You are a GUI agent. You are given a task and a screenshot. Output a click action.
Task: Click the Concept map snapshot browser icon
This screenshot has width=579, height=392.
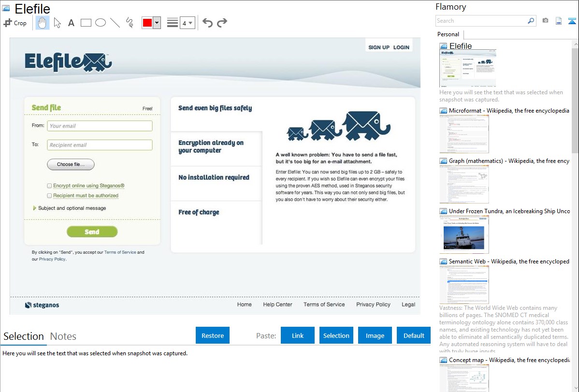pos(443,360)
